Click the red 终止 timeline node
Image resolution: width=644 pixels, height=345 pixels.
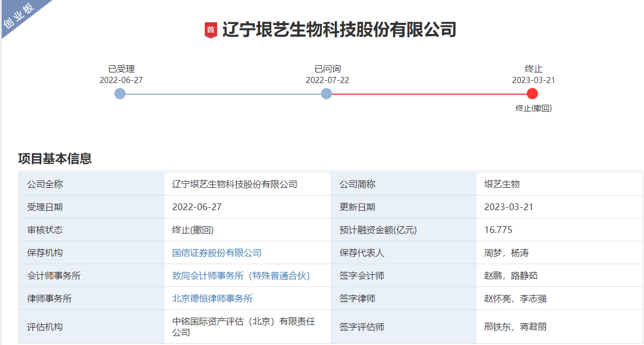[532, 94]
